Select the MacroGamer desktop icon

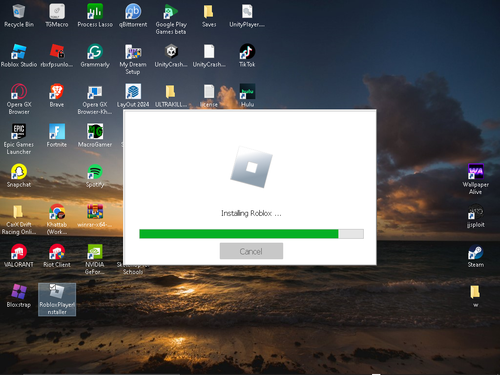pyautogui.click(x=95, y=136)
